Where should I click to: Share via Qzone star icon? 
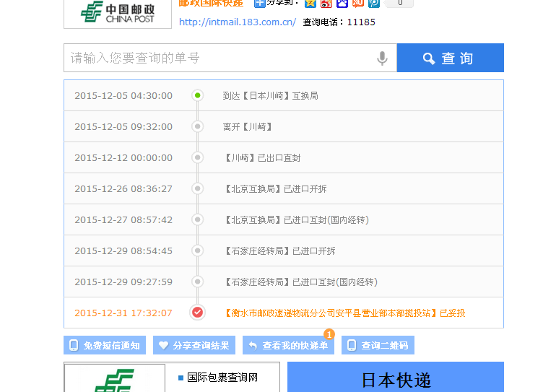coord(310,4)
